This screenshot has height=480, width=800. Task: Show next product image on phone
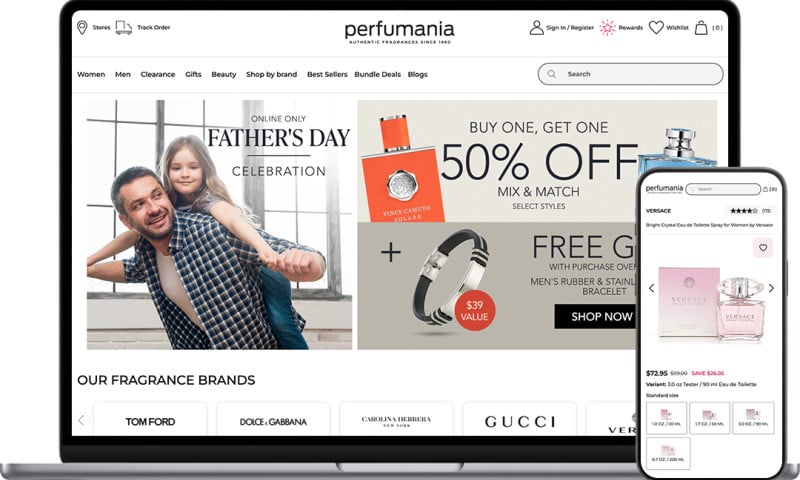tap(771, 288)
